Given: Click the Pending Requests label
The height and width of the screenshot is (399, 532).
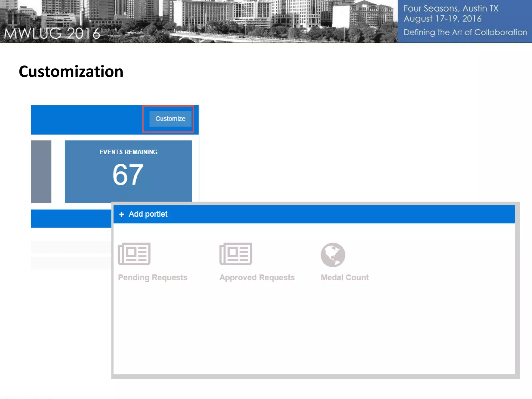Looking at the screenshot, I should (x=152, y=277).
